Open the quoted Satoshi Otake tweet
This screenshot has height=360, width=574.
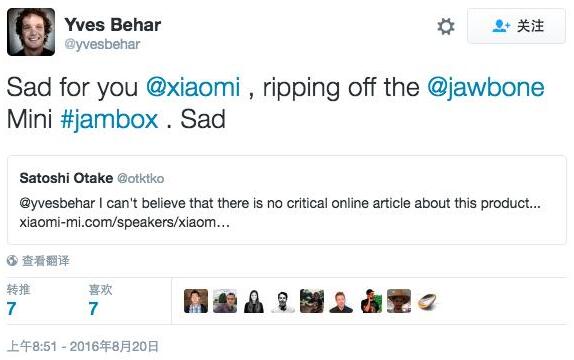(x=287, y=200)
